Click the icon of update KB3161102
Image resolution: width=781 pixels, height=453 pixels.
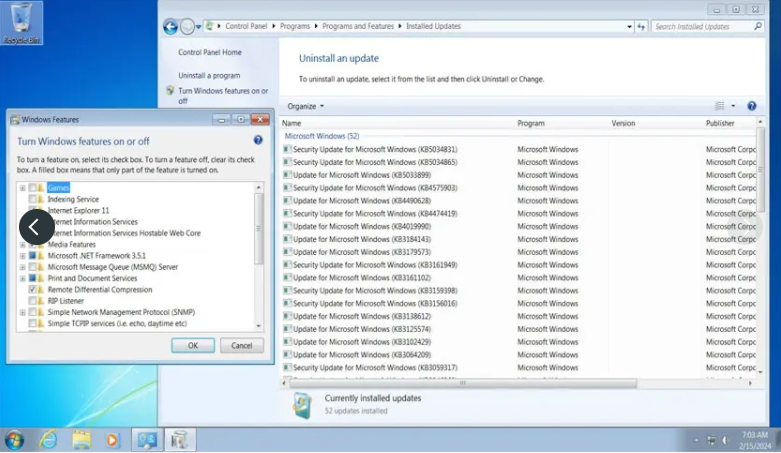(x=287, y=278)
